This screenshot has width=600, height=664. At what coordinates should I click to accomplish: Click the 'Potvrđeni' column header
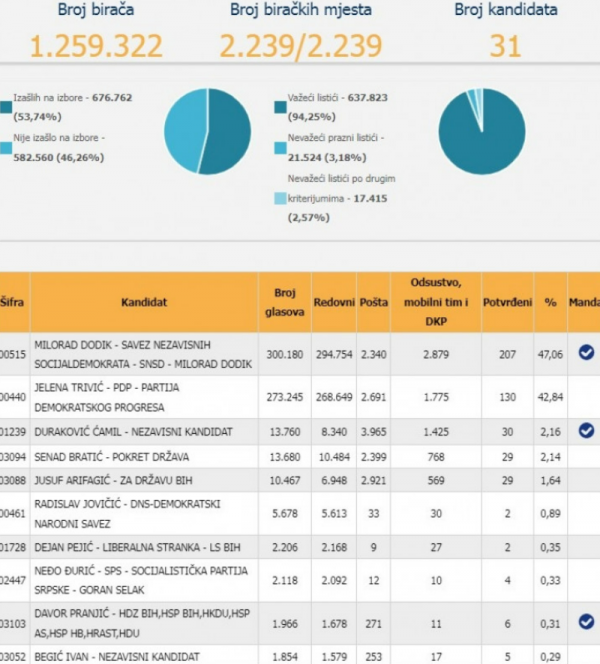[507, 301]
